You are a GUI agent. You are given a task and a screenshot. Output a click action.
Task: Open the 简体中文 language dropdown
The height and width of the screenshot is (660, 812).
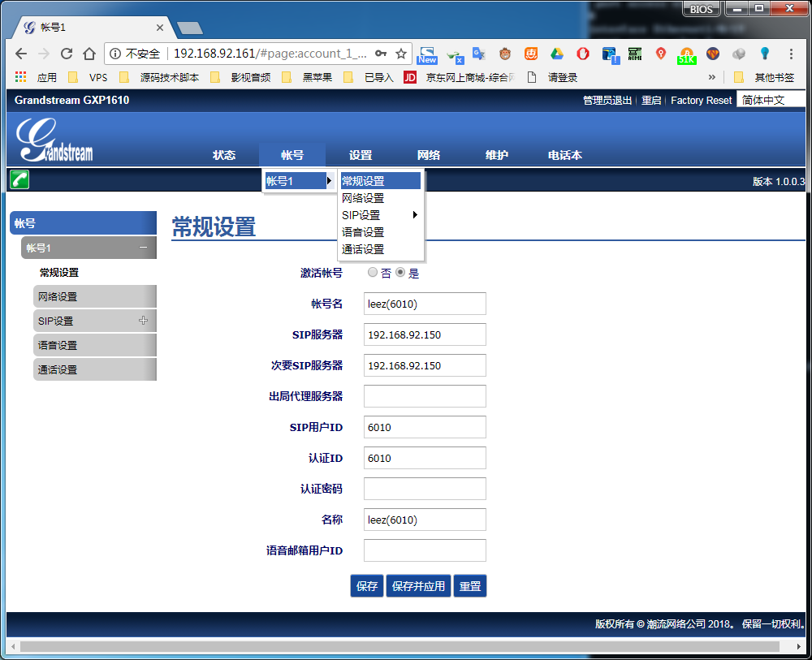770,100
